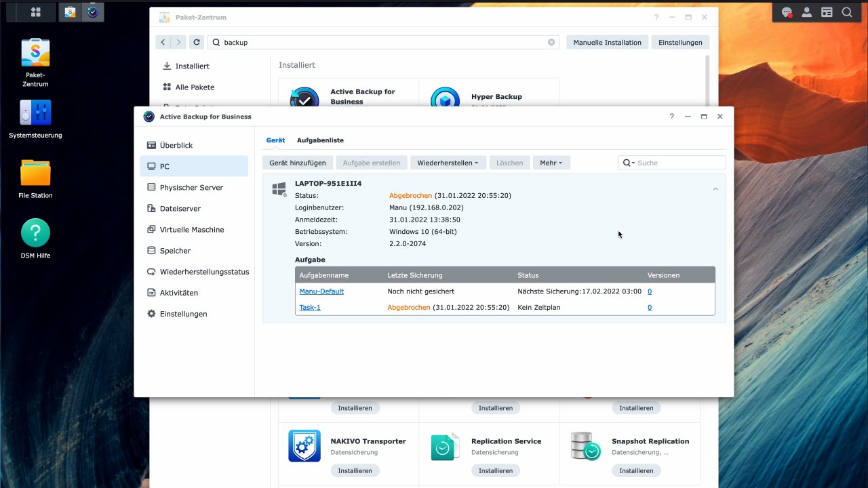
Task: Open the Mehr dropdown menu
Action: point(551,163)
